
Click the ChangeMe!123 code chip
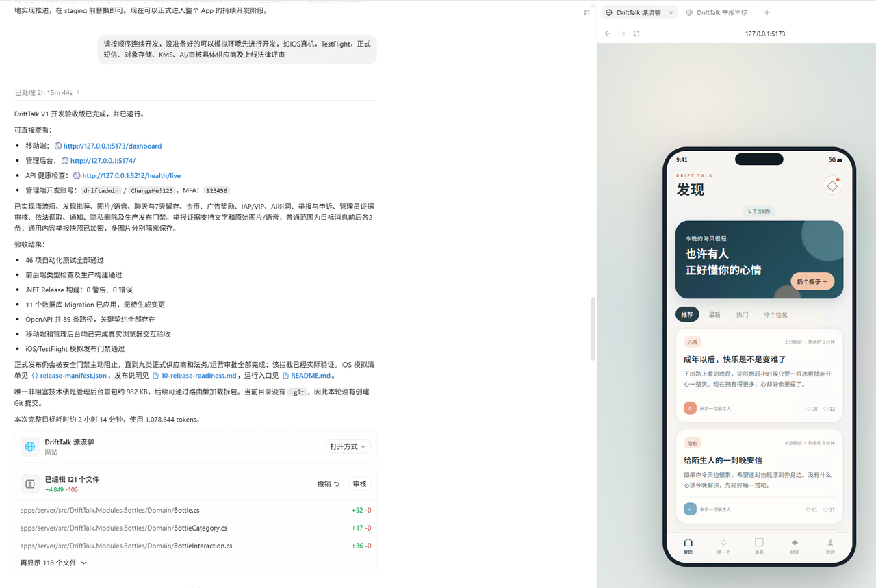tap(153, 190)
